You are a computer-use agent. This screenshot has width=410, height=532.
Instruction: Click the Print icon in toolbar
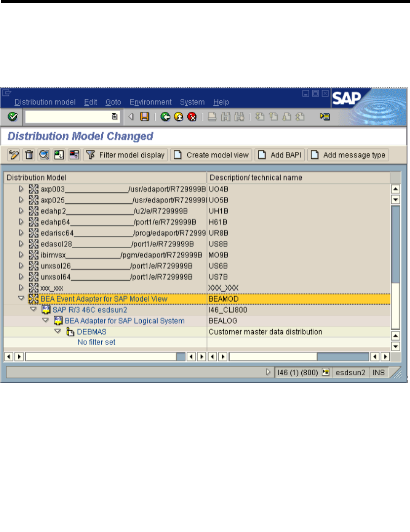click(212, 117)
